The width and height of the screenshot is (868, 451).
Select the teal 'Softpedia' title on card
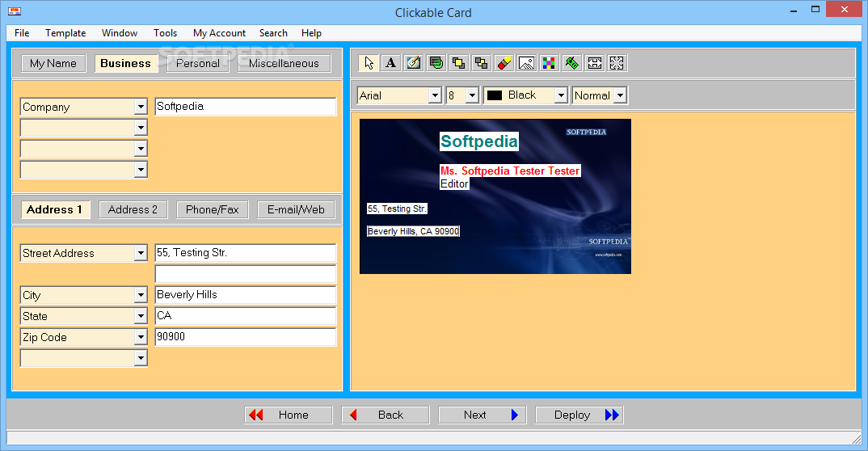pos(479,141)
